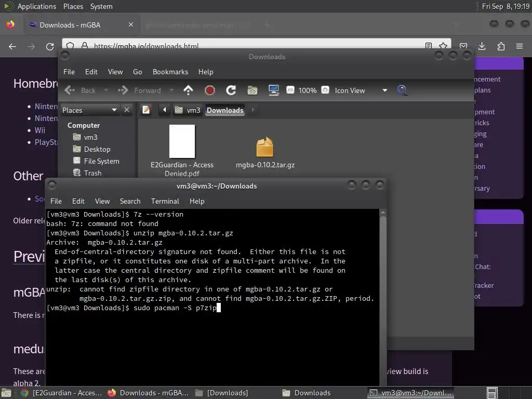The image size is (532, 399).
Task: Click the red Stop loading icon
Action: tap(210, 90)
